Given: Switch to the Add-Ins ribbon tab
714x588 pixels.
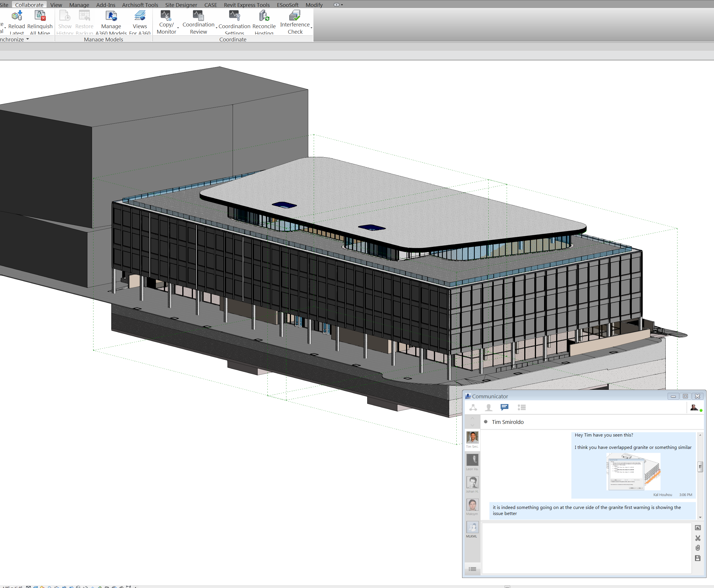Looking at the screenshot, I should coord(105,5).
